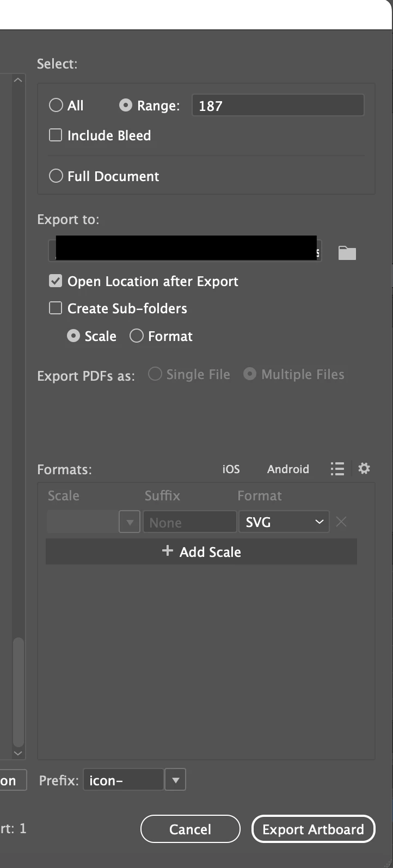Image resolution: width=393 pixels, height=868 pixels.
Task: Select the Full Document radio button
Action: (x=56, y=176)
